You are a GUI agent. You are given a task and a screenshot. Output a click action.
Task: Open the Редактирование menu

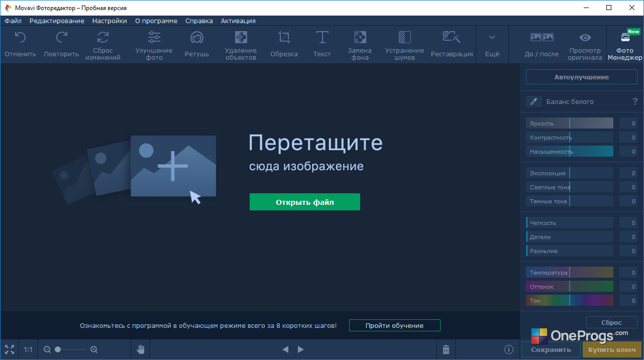tap(57, 21)
